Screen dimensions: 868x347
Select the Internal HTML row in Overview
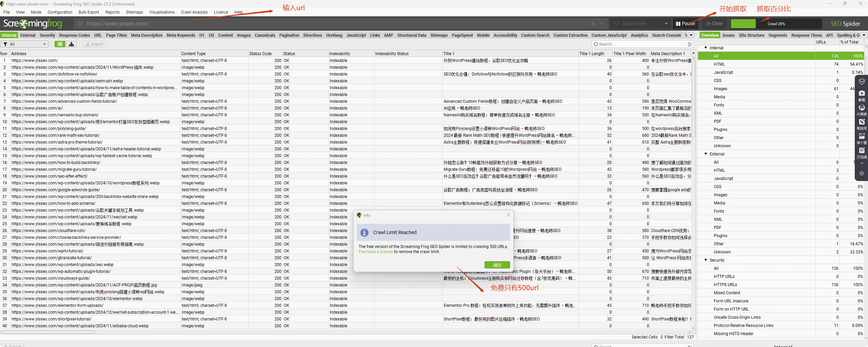782,64
